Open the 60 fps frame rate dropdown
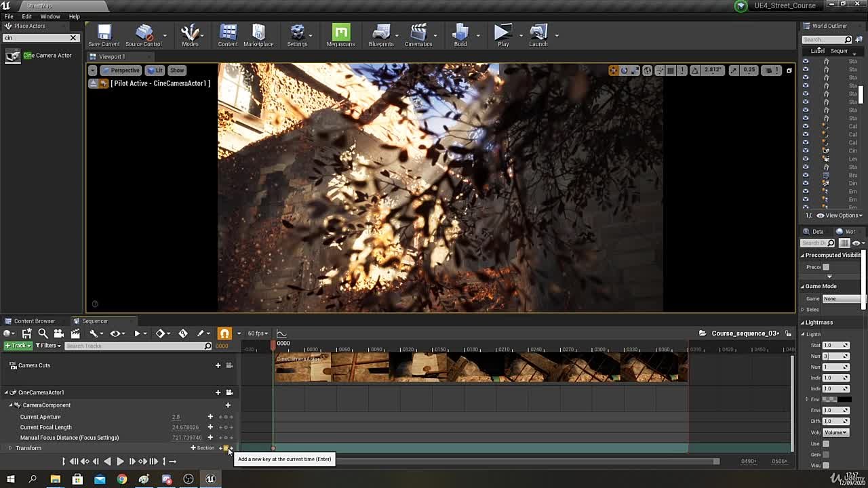868x488 pixels. click(x=258, y=333)
